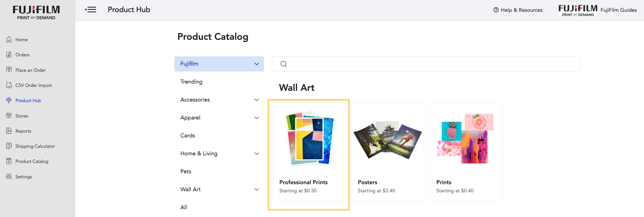Click the Home icon in the sidebar
Image resolution: width=644 pixels, height=217 pixels.
[9, 40]
